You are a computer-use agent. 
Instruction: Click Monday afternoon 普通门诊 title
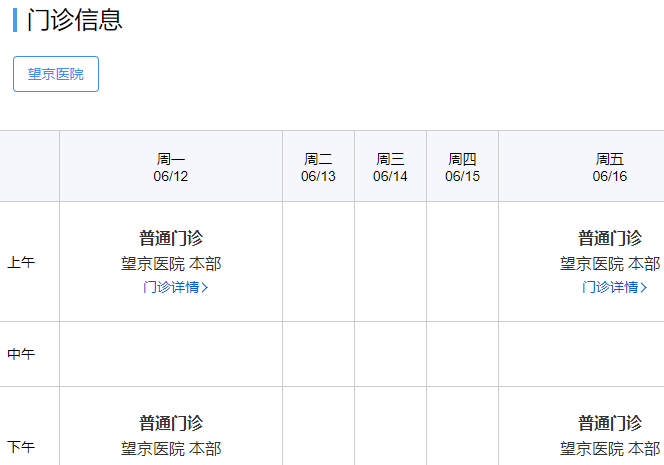tap(171, 423)
